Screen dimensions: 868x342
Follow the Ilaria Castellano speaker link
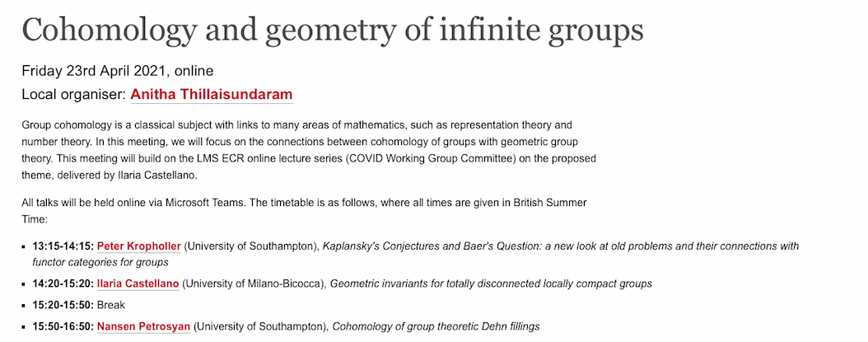[x=138, y=283]
